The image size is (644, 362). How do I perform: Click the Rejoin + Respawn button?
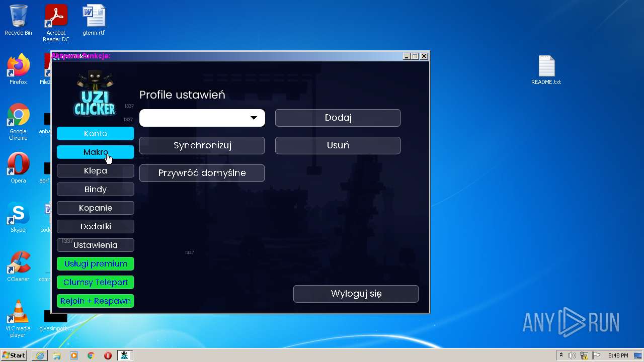point(96,301)
